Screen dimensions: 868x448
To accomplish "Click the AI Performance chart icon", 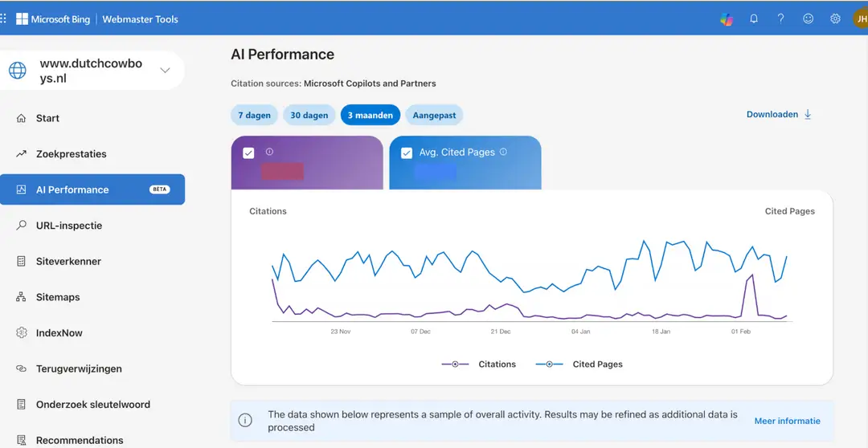I will (21, 189).
